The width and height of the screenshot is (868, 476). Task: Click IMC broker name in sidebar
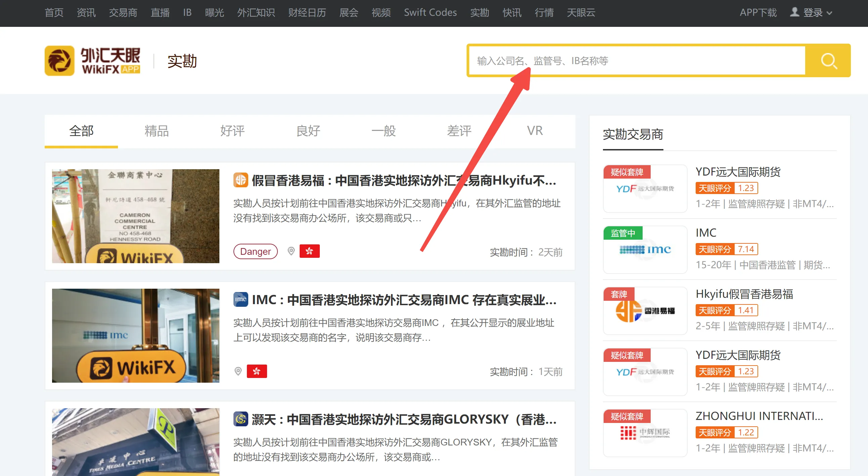(x=706, y=233)
